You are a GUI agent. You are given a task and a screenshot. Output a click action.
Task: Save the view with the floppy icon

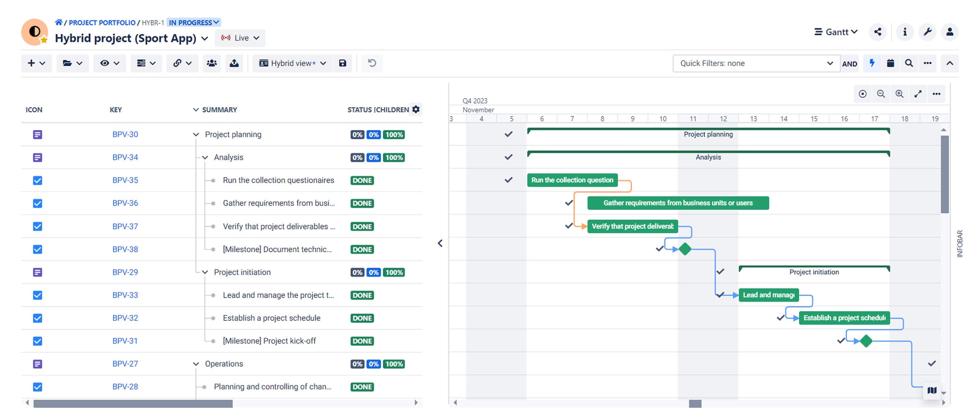pyautogui.click(x=342, y=63)
